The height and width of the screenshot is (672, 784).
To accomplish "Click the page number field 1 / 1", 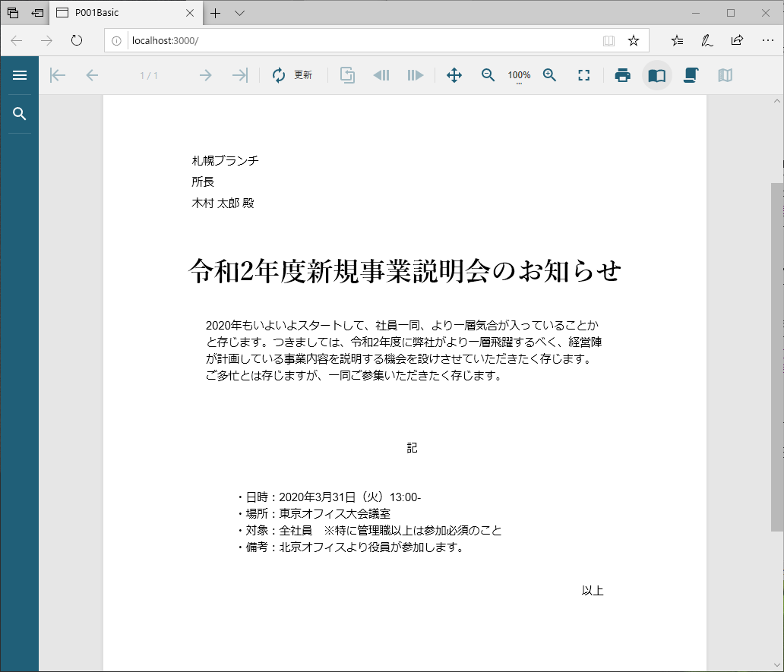I will [149, 75].
